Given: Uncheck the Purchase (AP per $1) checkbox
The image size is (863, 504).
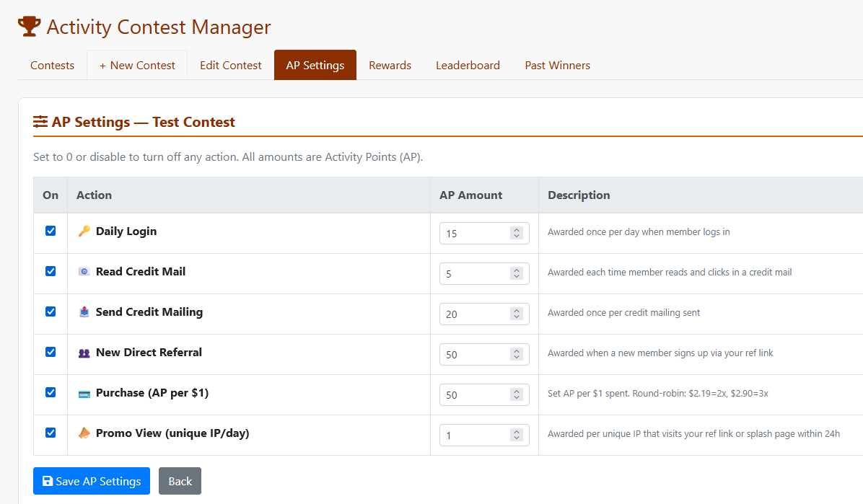Looking at the screenshot, I should pyautogui.click(x=51, y=392).
